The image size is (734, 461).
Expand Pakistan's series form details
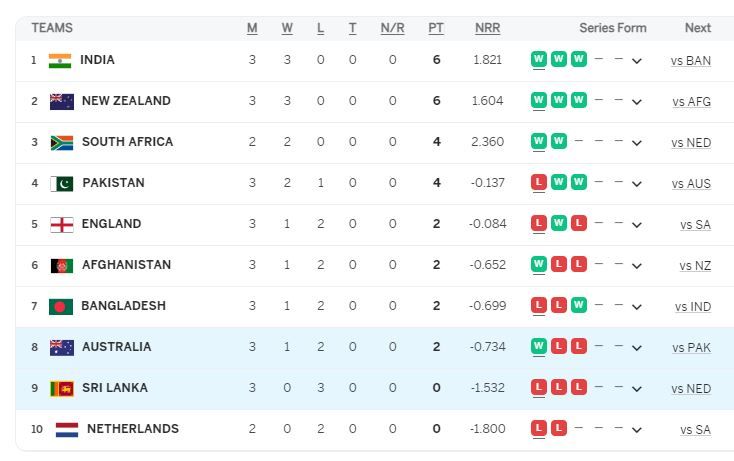[637, 184]
